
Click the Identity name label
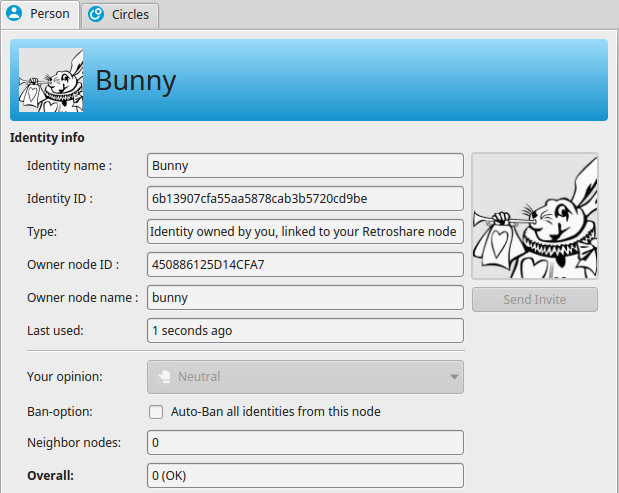click(69, 165)
